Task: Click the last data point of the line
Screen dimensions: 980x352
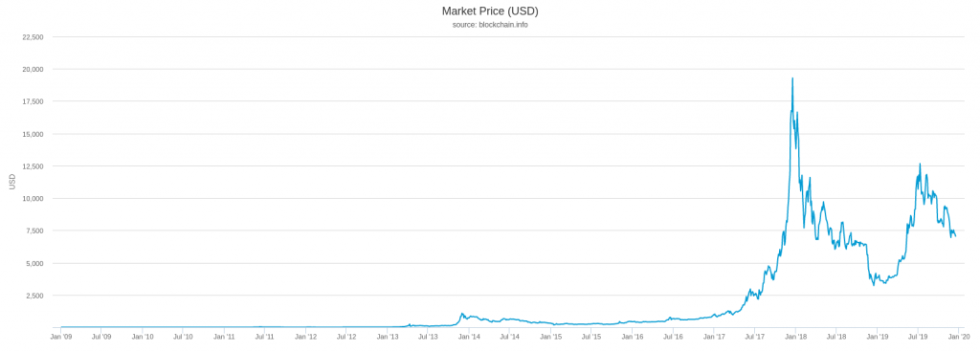Action: (x=956, y=236)
